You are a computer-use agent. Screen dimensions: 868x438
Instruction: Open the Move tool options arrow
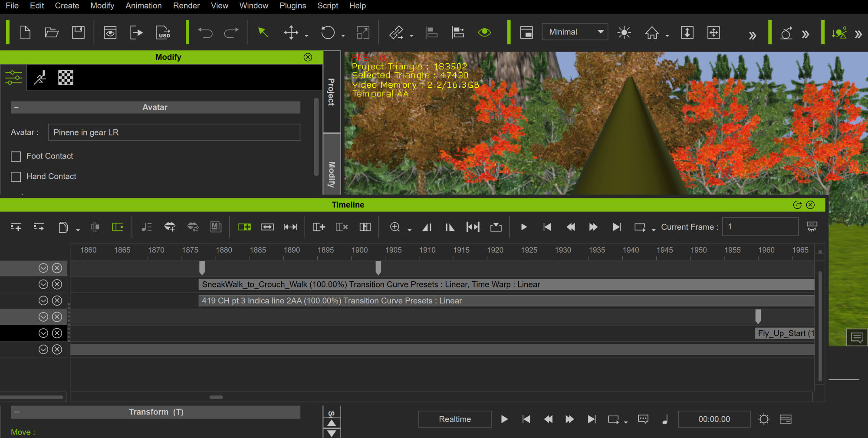306,36
